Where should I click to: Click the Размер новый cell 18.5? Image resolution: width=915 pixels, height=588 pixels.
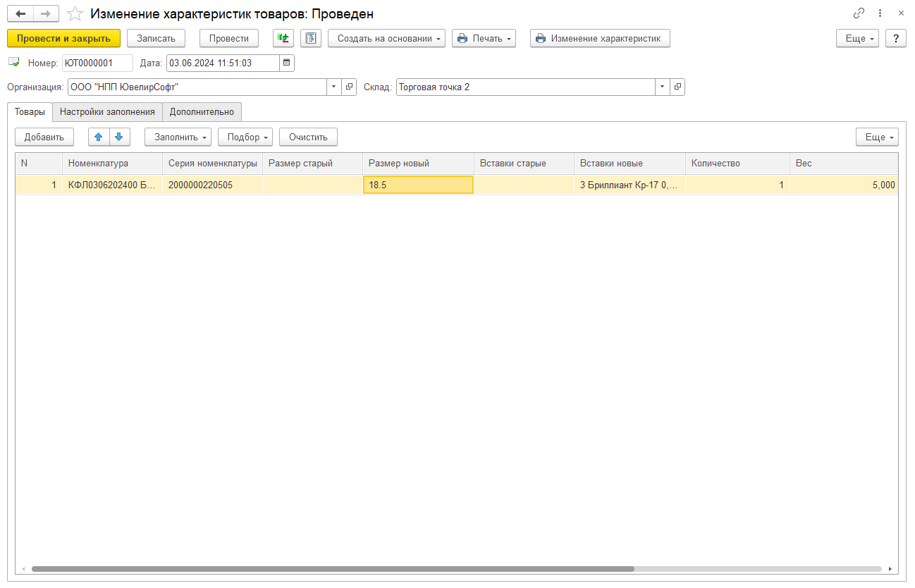pos(418,185)
